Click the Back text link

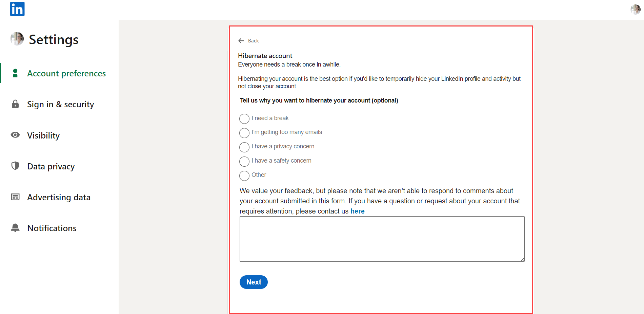tap(253, 40)
